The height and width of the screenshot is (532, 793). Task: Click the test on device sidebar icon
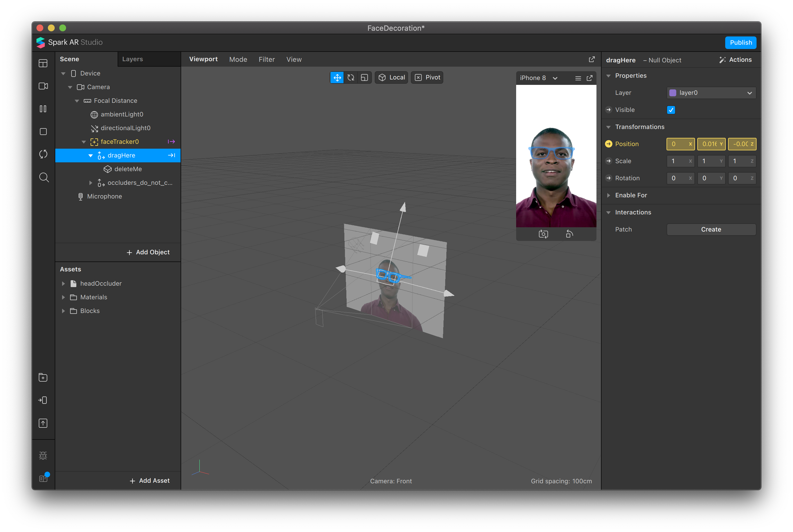click(x=43, y=400)
